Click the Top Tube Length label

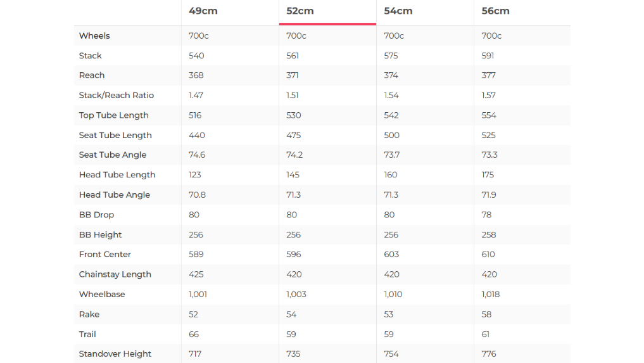point(114,115)
